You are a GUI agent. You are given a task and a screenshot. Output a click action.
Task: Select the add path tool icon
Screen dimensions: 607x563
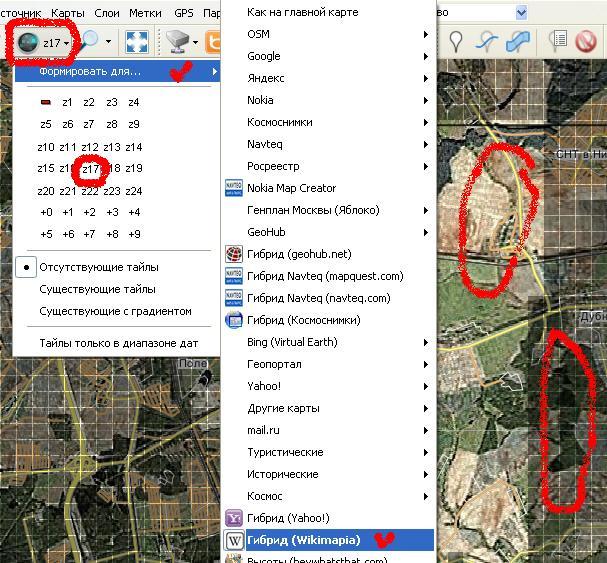tap(487, 42)
